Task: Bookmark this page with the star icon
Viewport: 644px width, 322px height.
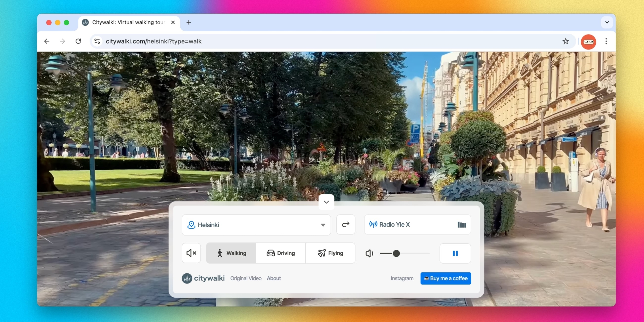Action: [566, 41]
